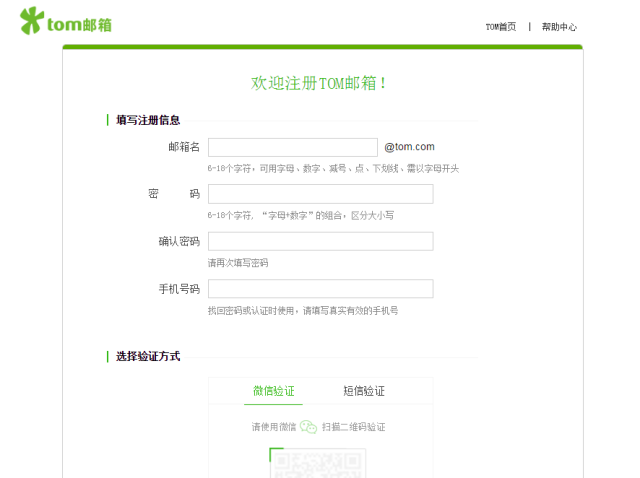Focus the 邮箱名 input field
The image size is (640, 478).
pos(293,147)
